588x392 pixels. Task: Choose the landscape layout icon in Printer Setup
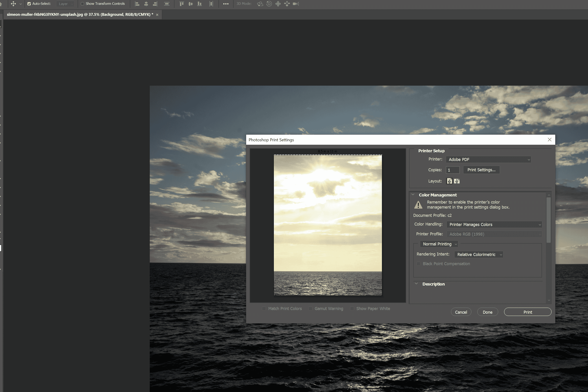pyautogui.click(x=457, y=181)
